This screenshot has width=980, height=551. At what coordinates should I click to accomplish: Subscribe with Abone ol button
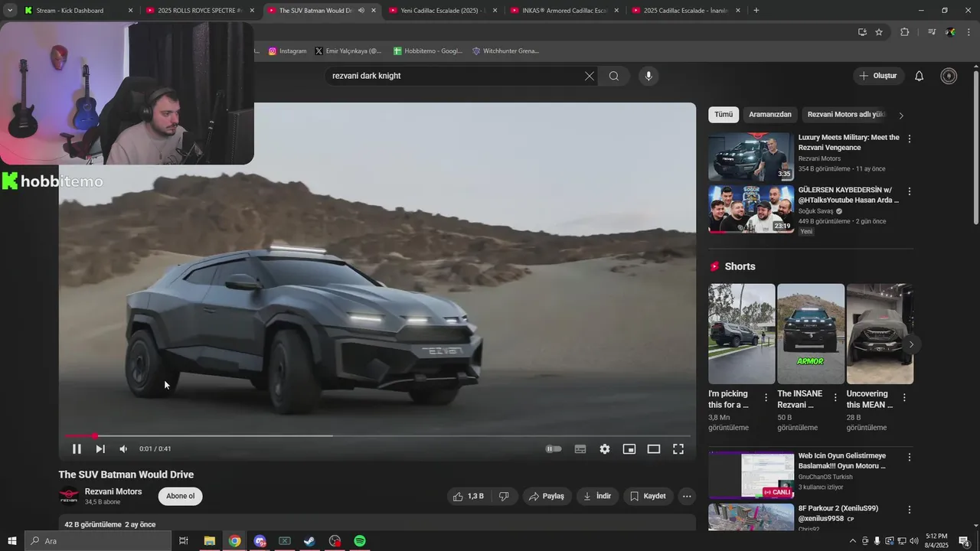click(x=181, y=496)
